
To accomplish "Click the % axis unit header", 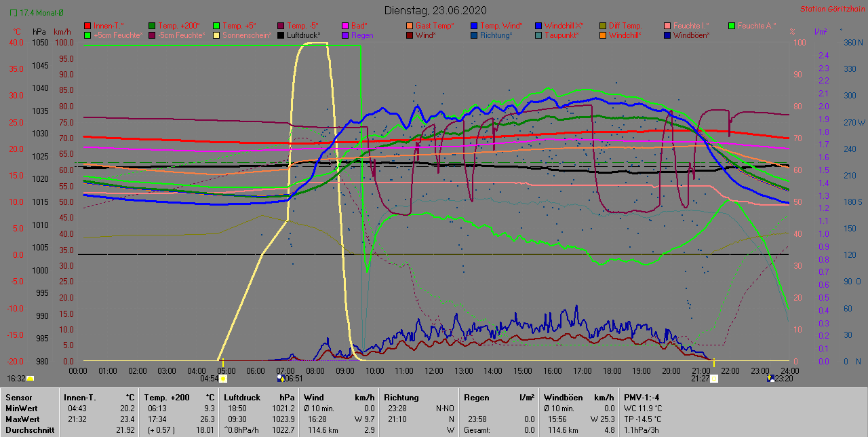I will pos(792,32).
